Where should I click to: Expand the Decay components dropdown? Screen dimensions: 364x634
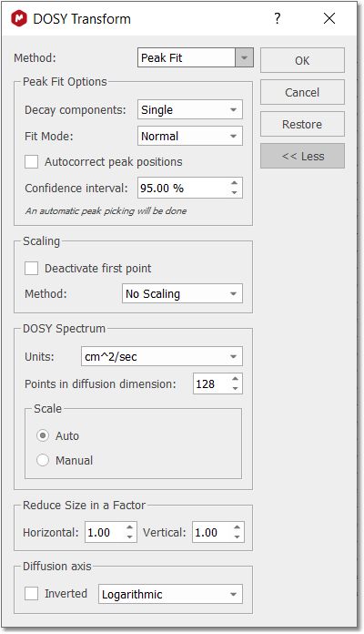pyautogui.click(x=190, y=110)
